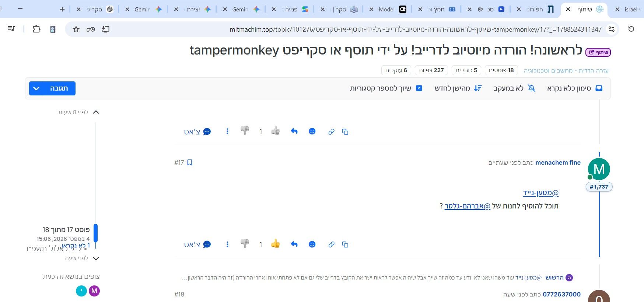Open 'מהישן לחדש' sort order dropdown
644x302 pixels.
[458, 88]
